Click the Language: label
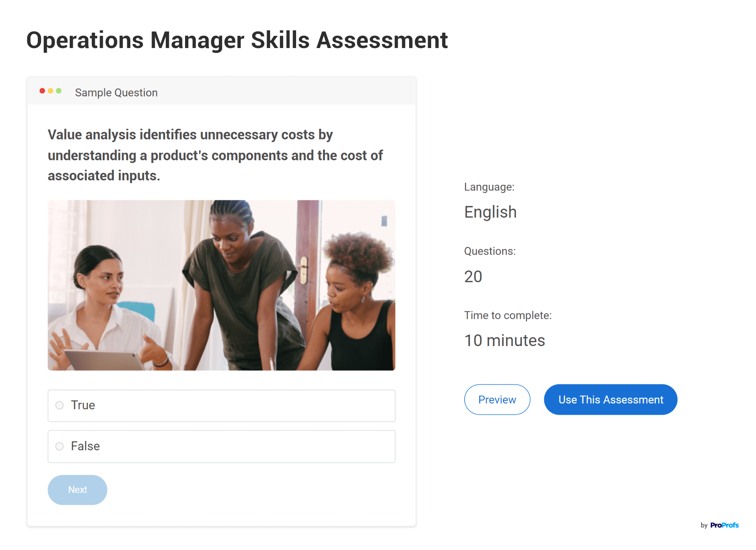 point(489,187)
